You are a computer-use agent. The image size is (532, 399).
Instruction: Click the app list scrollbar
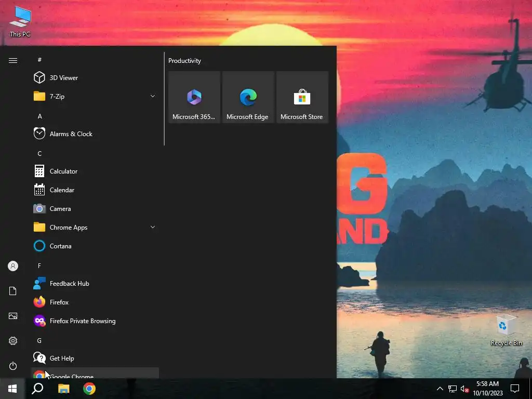coord(165,98)
